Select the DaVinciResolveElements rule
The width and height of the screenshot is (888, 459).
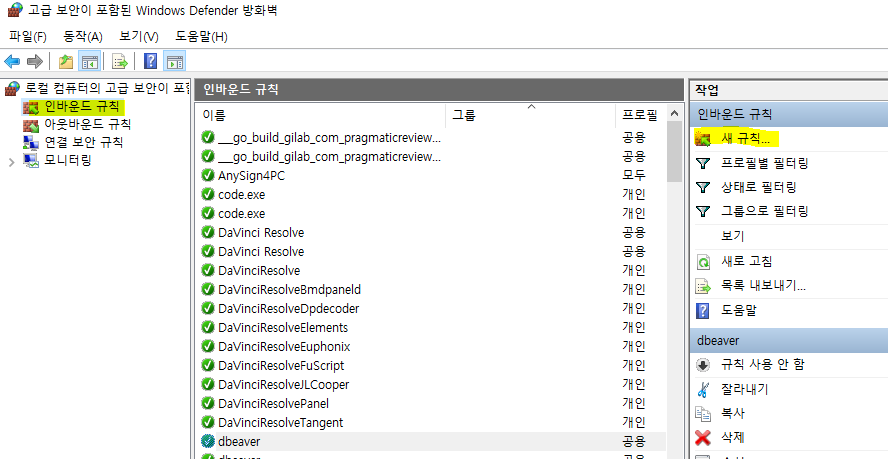(x=283, y=328)
